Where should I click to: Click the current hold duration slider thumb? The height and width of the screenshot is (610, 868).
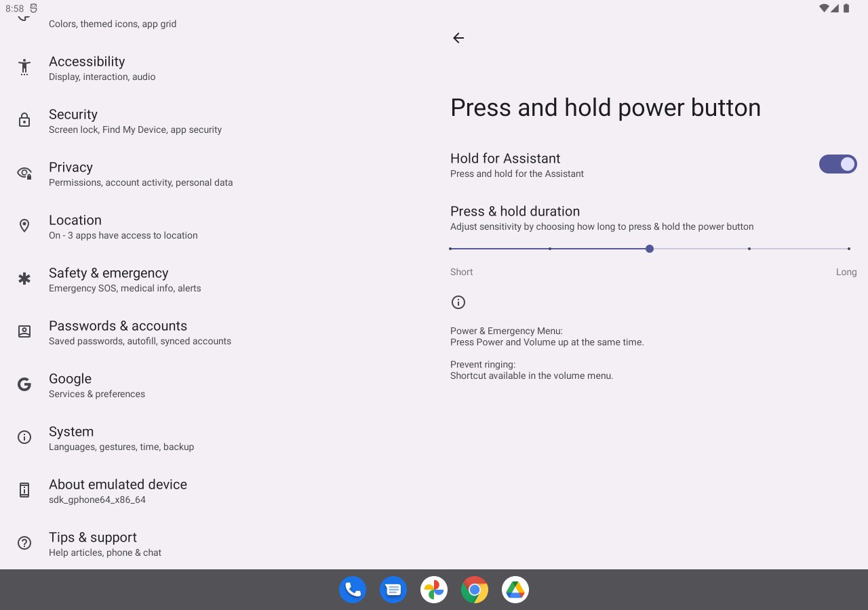(650, 249)
